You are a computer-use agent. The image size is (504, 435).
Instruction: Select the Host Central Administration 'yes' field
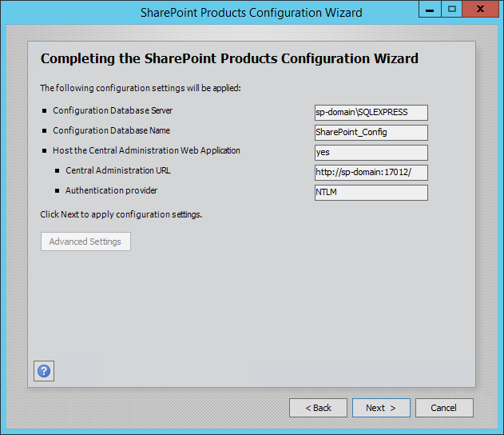[371, 152]
